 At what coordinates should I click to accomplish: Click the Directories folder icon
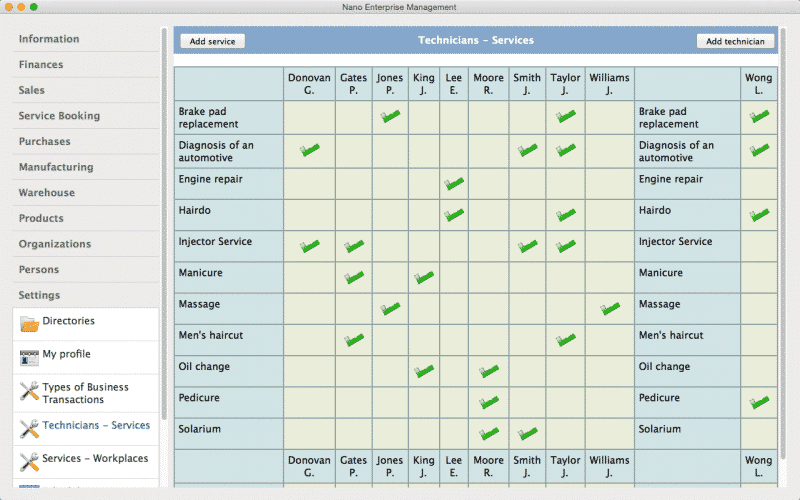[29, 324]
